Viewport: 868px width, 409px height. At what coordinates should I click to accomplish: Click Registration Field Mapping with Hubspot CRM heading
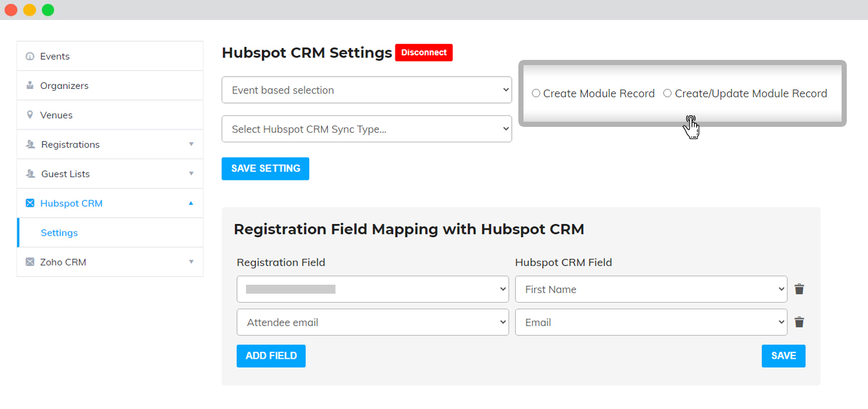pyautogui.click(x=409, y=229)
